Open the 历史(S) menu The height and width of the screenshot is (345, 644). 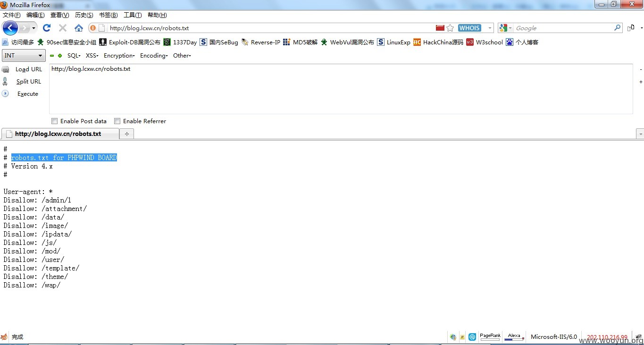pyautogui.click(x=84, y=15)
